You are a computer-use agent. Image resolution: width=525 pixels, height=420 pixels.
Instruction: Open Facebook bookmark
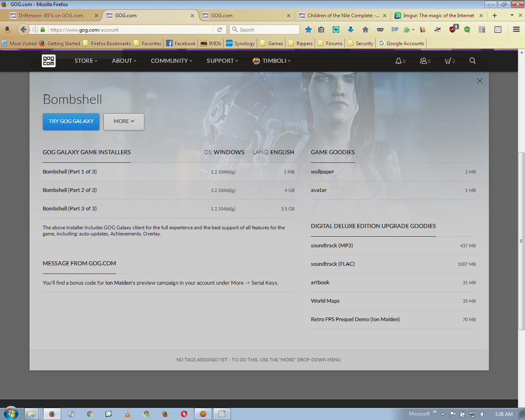181,43
